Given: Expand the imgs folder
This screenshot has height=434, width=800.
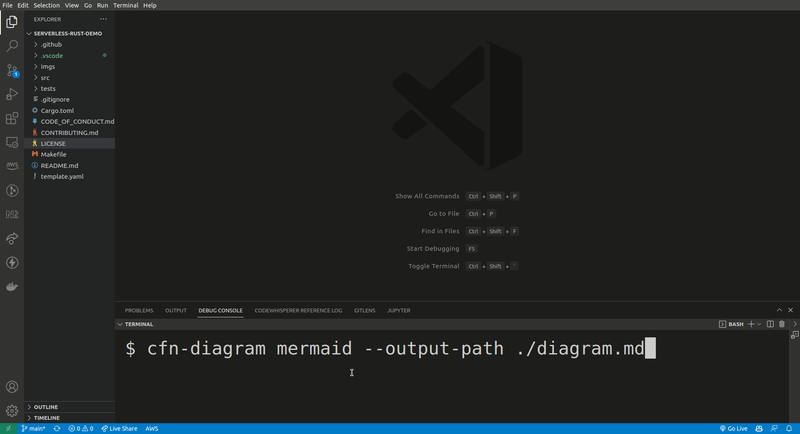Looking at the screenshot, I should click(36, 67).
